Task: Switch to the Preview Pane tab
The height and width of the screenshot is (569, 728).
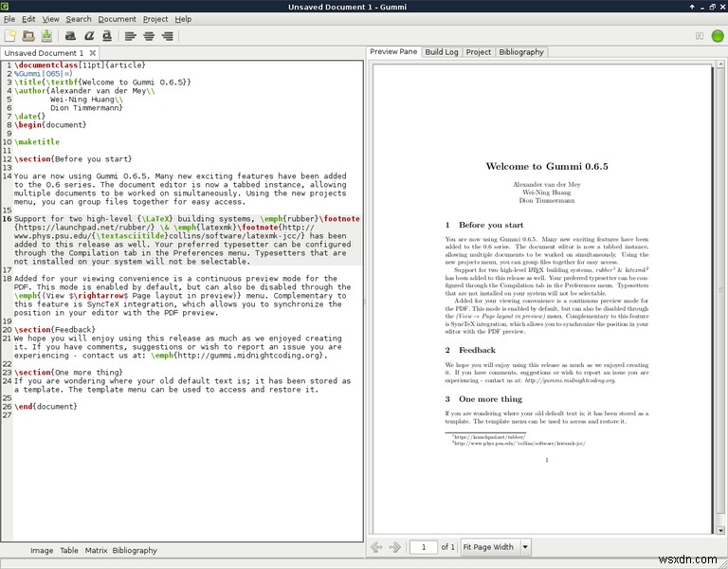Action: (x=393, y=51)
